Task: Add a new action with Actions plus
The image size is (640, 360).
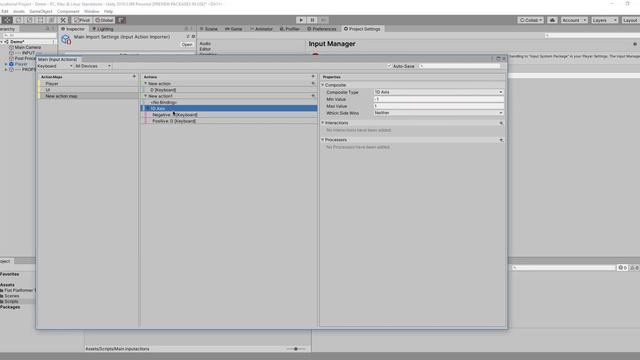Action: 313,76
